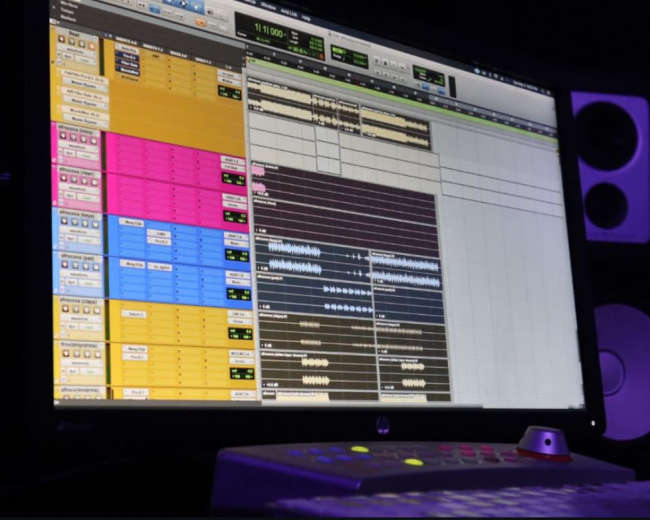Viewport: 650px width, 520px height.
Task: Open the Window menu
Action: pos(269,6)
